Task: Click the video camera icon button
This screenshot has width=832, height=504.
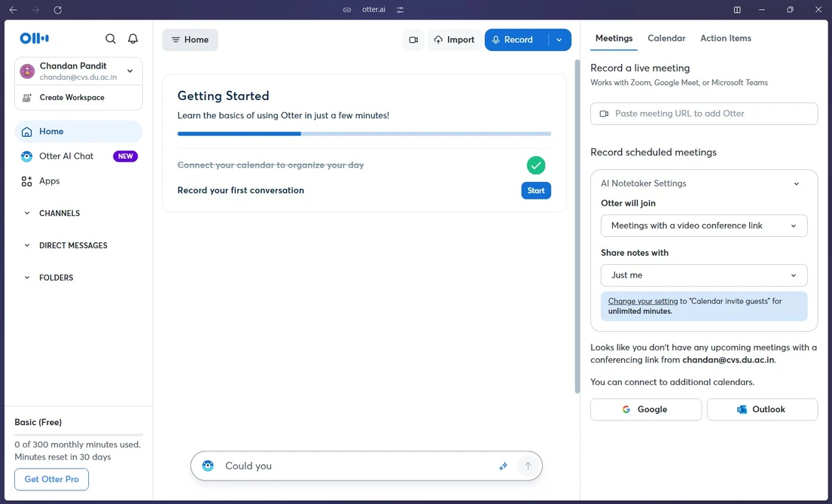Action: pos(413,40)
